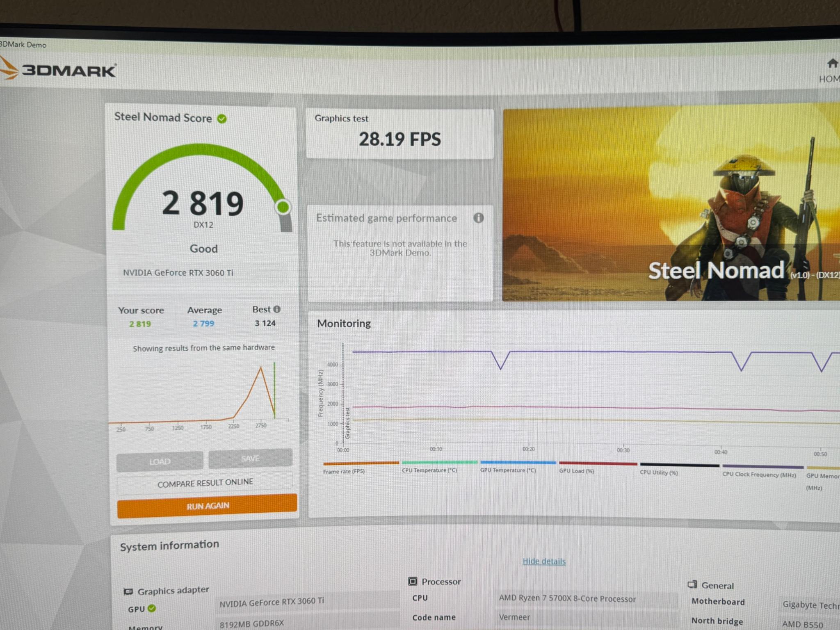Click the Processor chip icon

pos(413,581)
